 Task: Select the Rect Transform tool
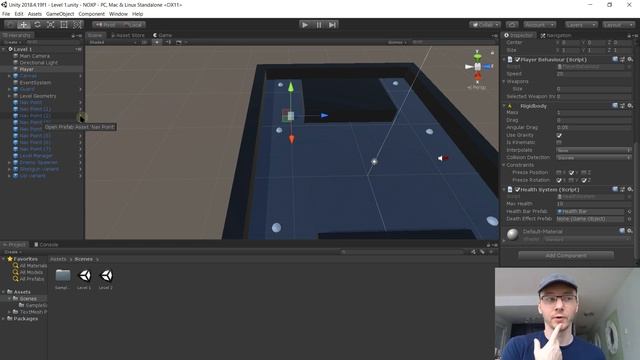tap(64, 24)
